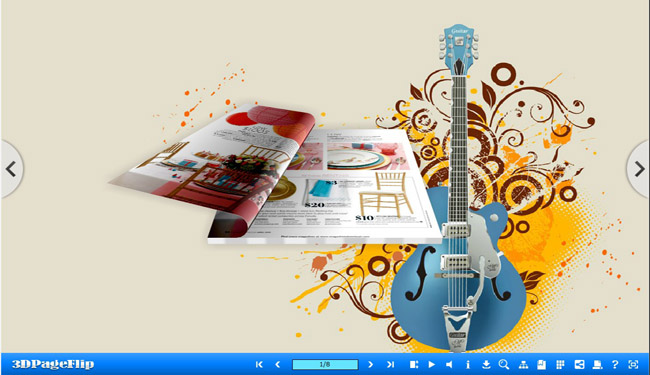This screenshot has width=650, height=375.
Task: Open the table of contents tree icon
Action: [x=523, y=364]
